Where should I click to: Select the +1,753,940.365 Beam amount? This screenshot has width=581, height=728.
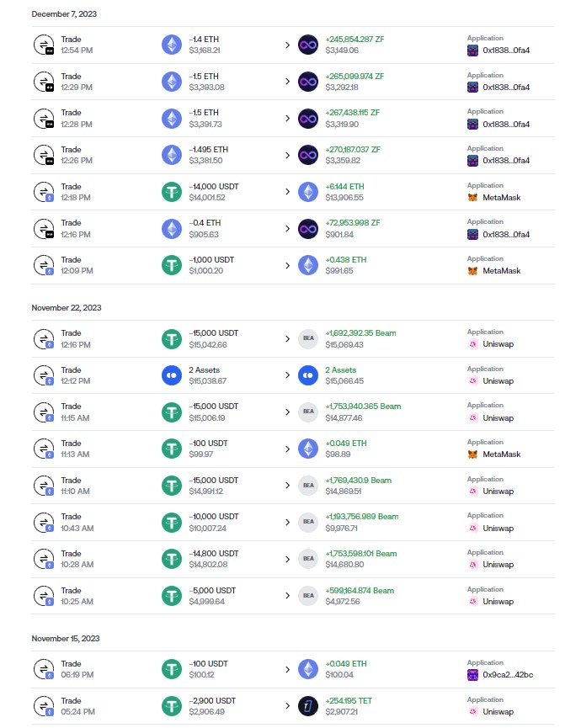[362, 407]
